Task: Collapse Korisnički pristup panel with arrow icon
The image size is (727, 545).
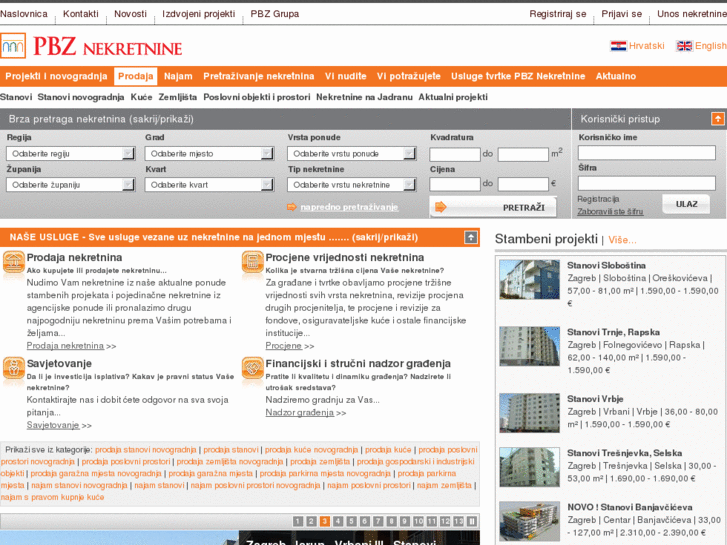Action: click(x=717, y=119)
